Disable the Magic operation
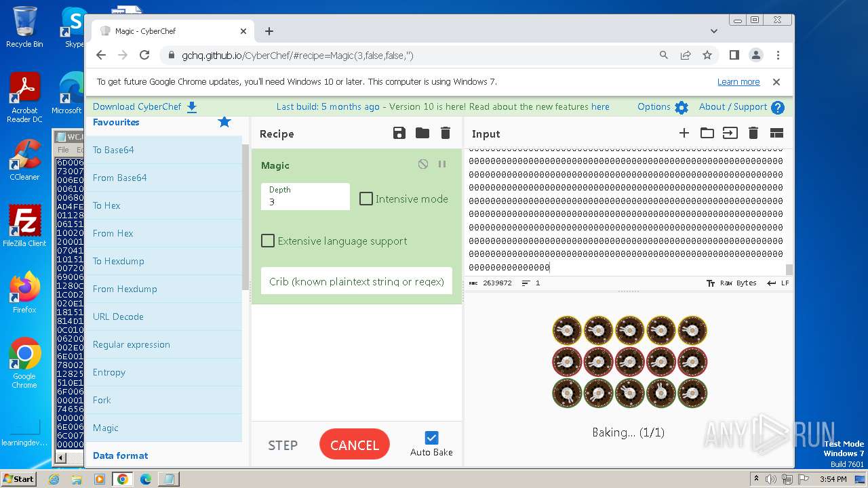 [x=423, y=164]
